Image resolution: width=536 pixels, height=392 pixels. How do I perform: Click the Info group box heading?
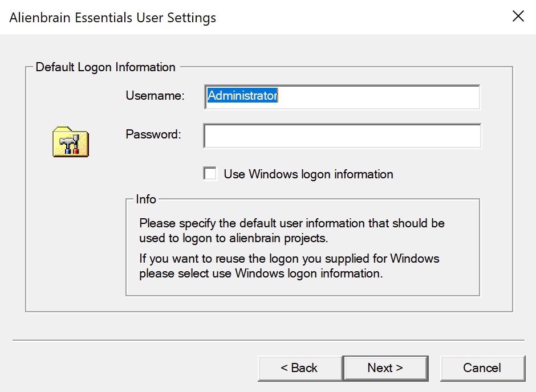click(x=146, y=199)
